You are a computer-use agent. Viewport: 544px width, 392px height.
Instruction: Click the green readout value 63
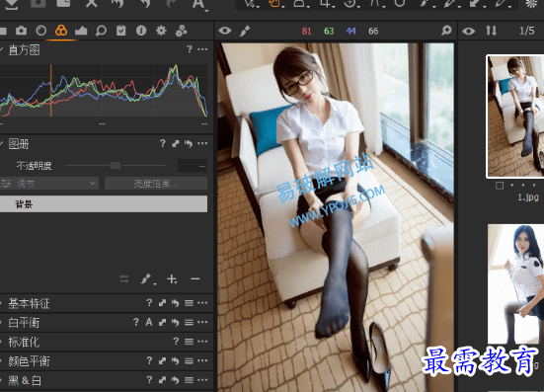click(329, 31)
